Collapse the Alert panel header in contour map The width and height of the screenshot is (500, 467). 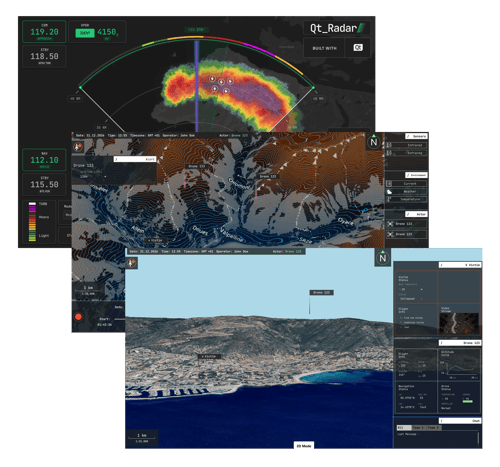135,159
